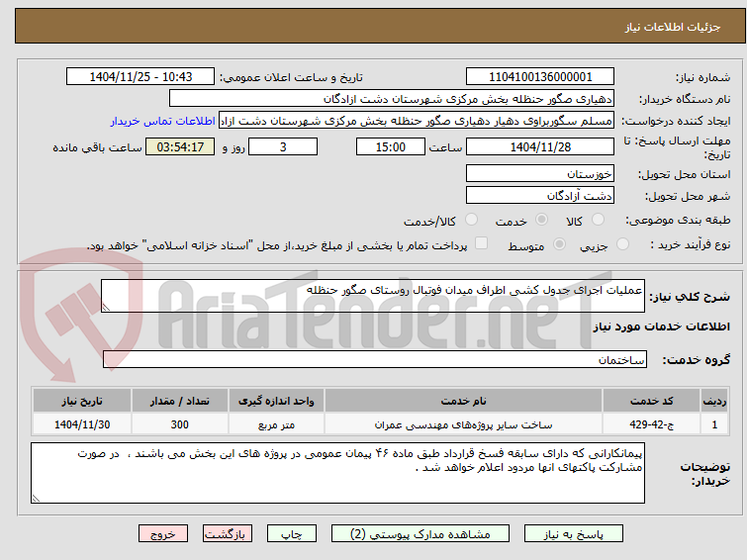Click unit cell متر مربع
The width and height of the screenshot is (747, 560).
276,424
